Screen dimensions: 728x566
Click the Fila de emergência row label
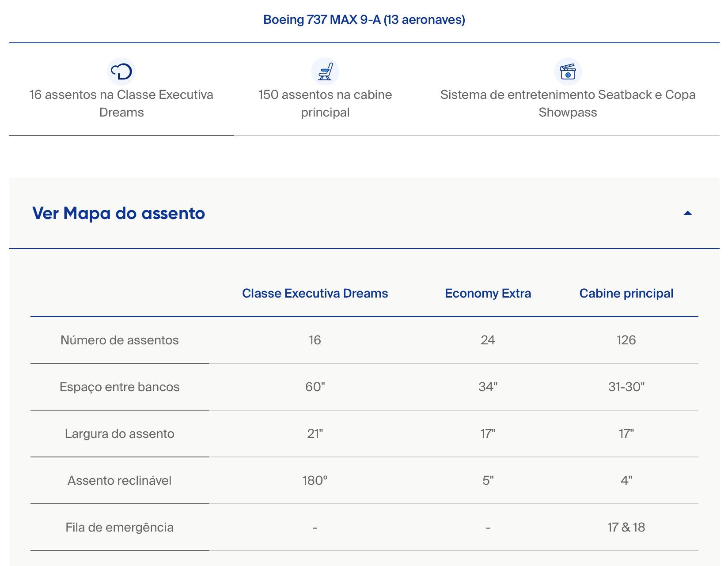tap(120, 528)
